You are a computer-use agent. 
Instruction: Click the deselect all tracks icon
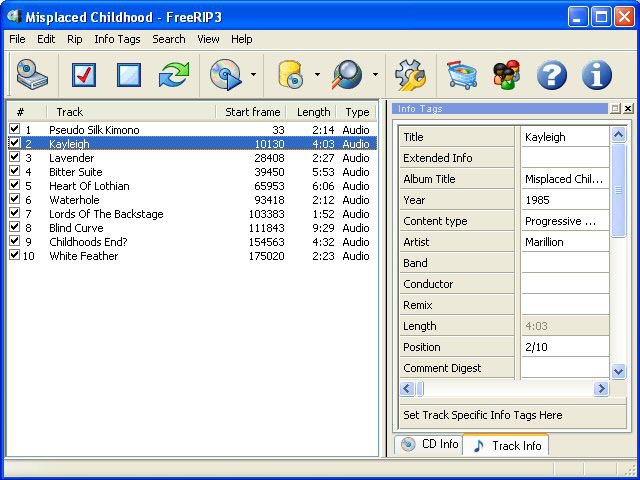129,75
